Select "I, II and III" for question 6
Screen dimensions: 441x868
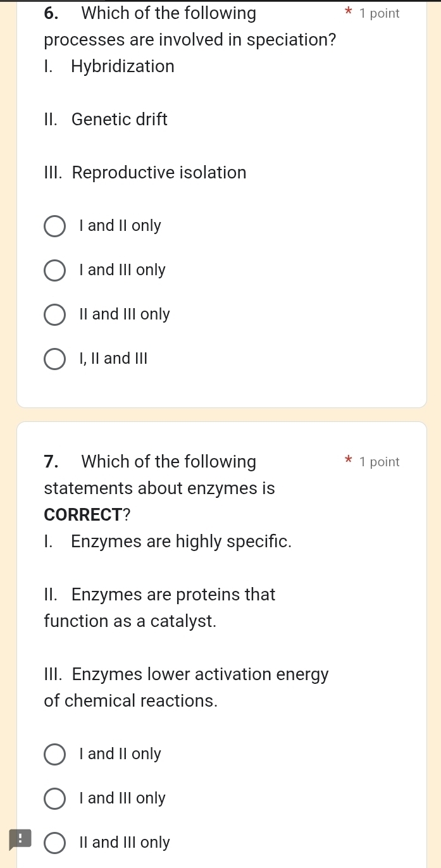[54, 359]
